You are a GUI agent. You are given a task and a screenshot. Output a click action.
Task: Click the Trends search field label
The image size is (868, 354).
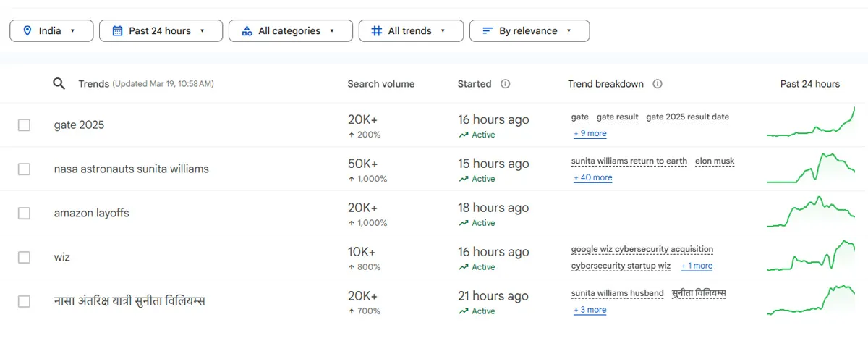coord(93,84)
